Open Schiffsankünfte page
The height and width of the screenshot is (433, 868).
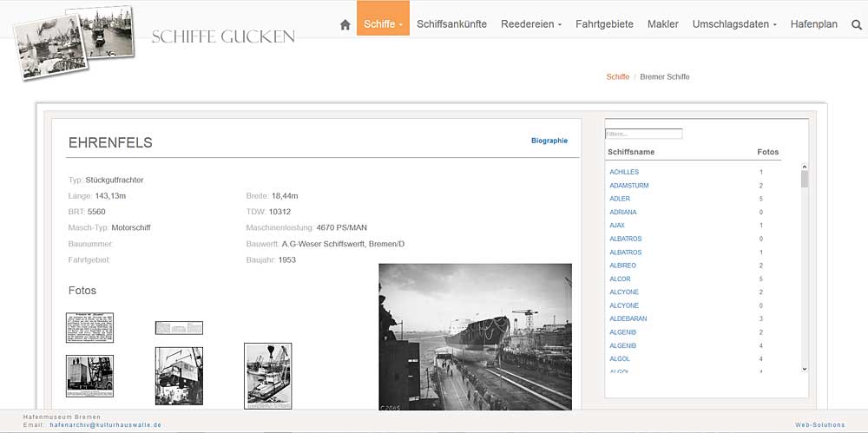pyautogui.click(x=451, y=24)
